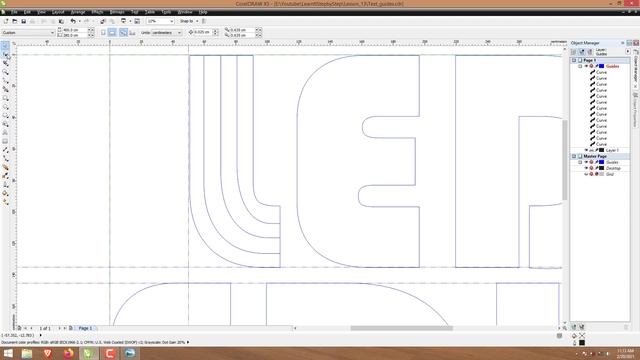Open the Arrange menu

tap(78, 12)
